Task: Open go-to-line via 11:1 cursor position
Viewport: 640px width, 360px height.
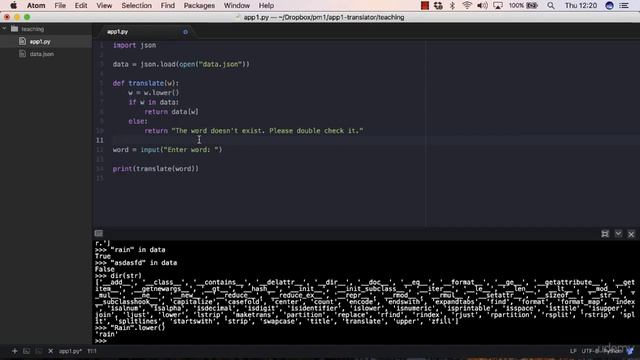Action: 92,351
